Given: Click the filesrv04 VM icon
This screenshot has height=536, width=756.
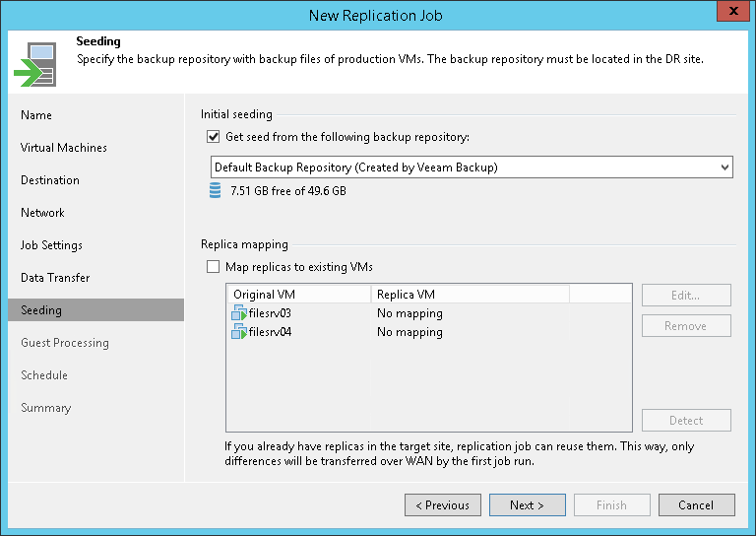Looking at the screenshot, I should click(239, 332).
